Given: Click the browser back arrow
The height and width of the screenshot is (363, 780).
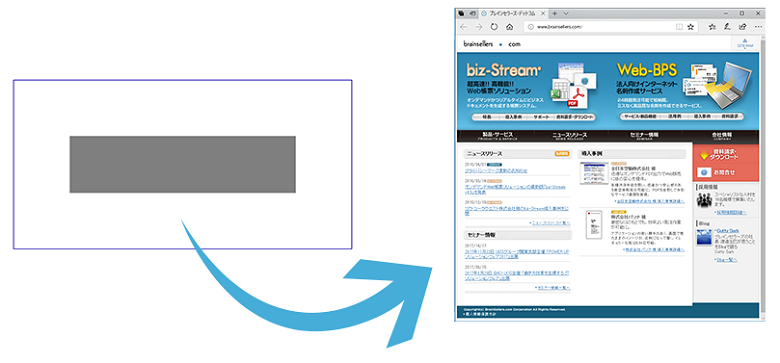Looking at the screenshot, I should [464, 27].
